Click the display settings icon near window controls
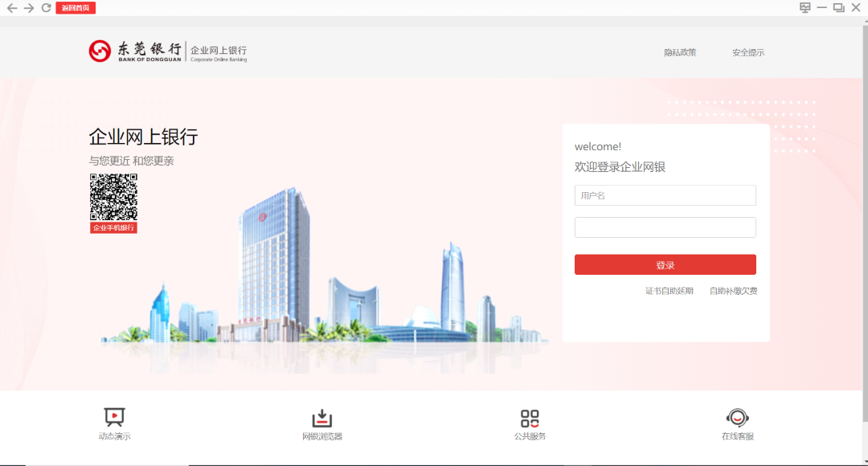 (804, 7)
